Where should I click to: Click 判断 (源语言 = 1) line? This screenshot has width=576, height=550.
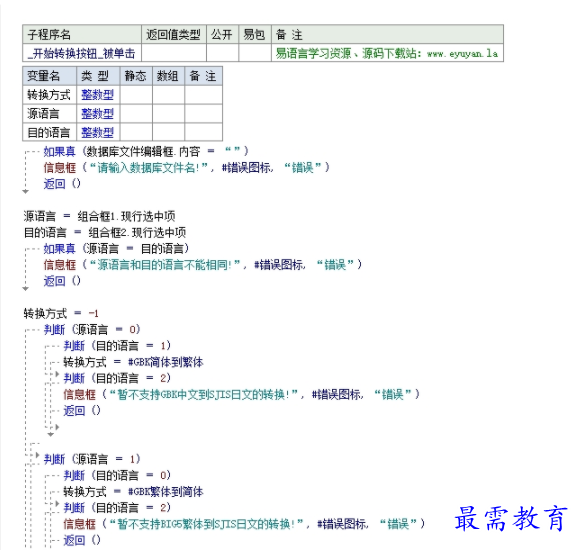click(x=92, y=459)
